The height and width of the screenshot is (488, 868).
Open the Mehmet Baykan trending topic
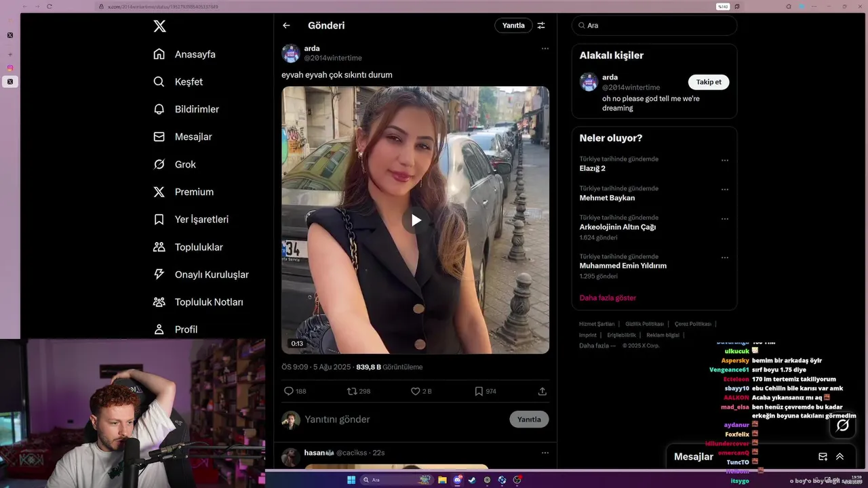[607, 198]
